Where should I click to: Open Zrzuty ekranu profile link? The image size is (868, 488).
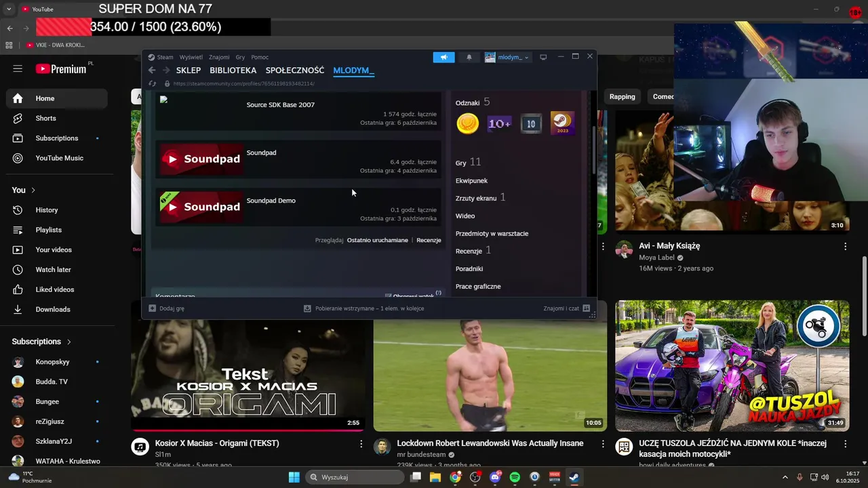tap(476, 199)
